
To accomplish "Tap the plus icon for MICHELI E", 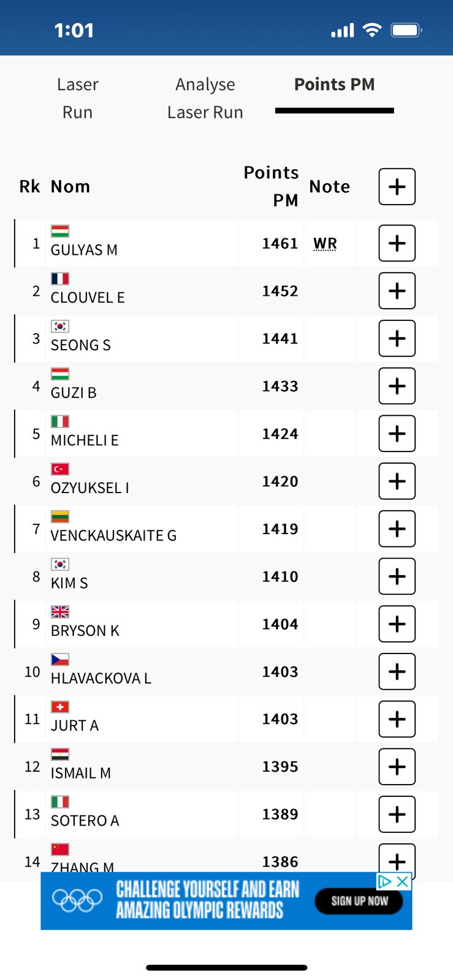I will click(x=397, y=434).
